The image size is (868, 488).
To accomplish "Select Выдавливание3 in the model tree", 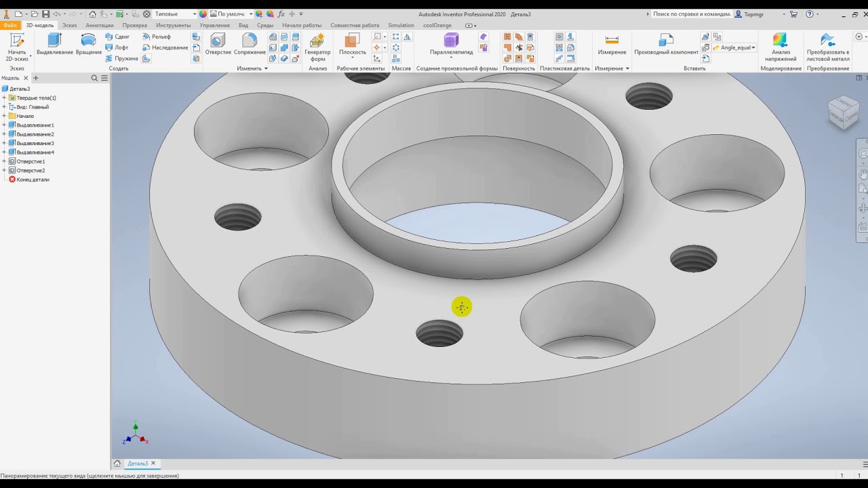I will (x=31, y=143).
